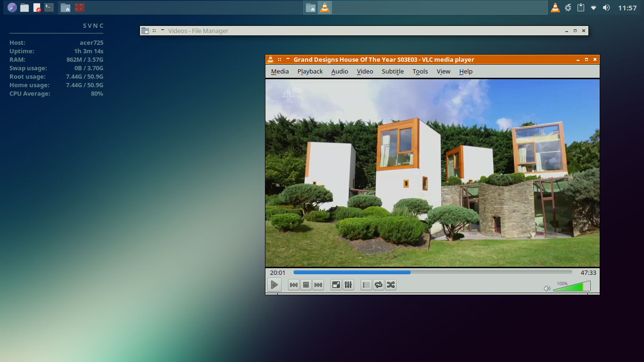Click the acer725 host value
The image size is (644, 362).
pyautogui.click(x=91, y=43)
